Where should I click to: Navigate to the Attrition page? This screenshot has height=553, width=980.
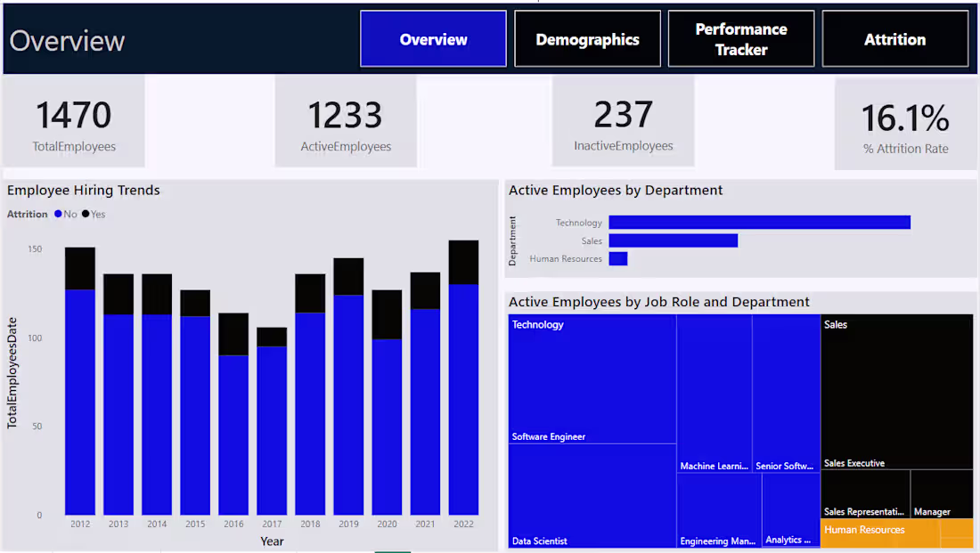point(894,38)
